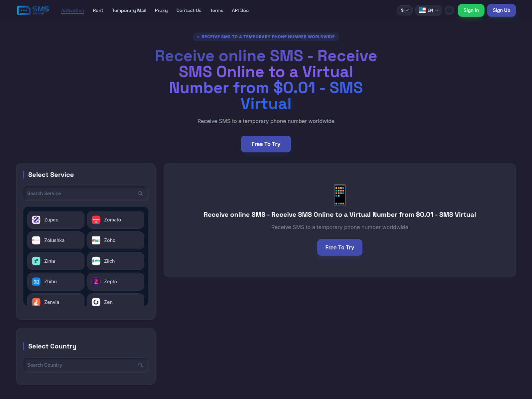The image size is (532, 399).
Task: Click the Zolushka service icon
Action: pos(36,240)
